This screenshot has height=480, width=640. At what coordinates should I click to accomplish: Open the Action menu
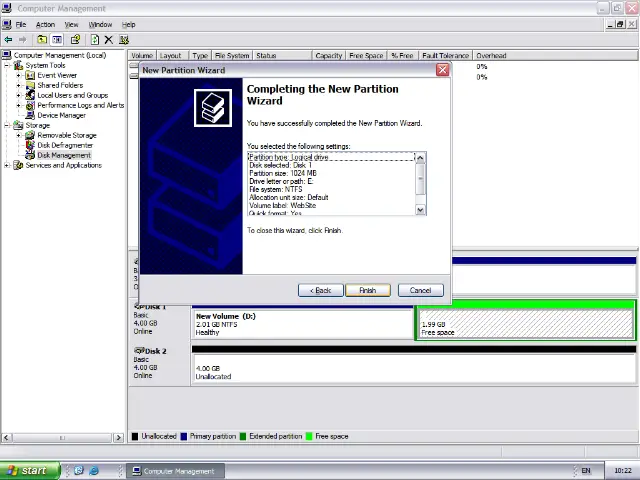coord(45,24)
